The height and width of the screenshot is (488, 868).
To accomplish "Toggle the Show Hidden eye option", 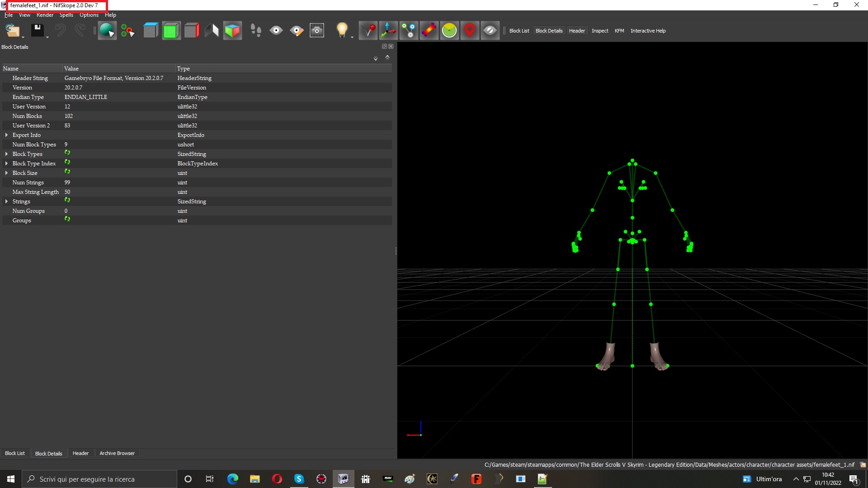I will pyautogui.click(x=490, y=31).
